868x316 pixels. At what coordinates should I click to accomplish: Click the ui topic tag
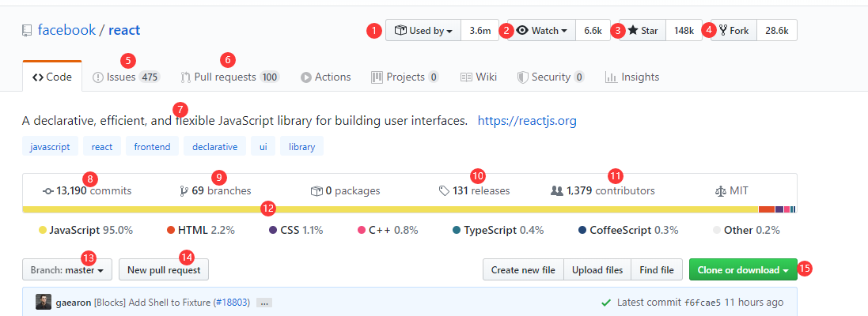[263, 147]
